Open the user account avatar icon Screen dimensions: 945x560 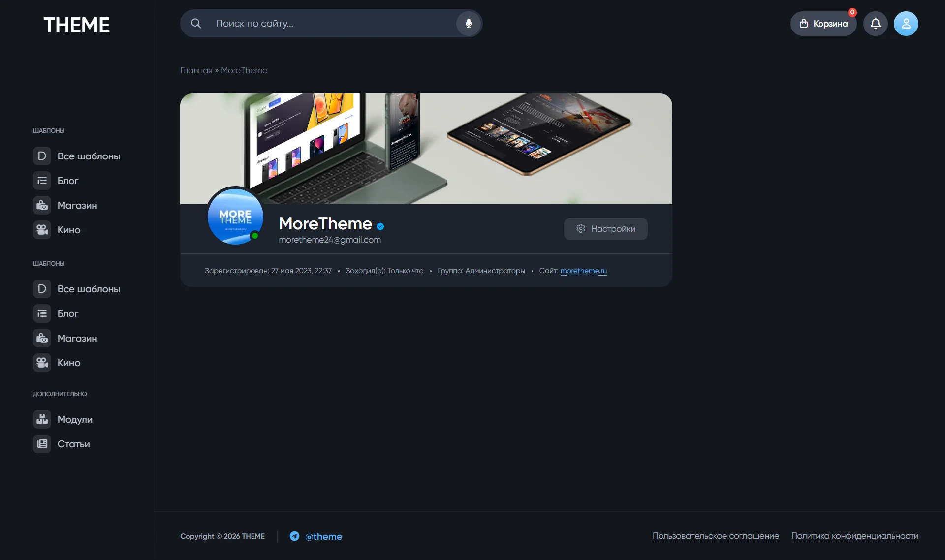(x=906, y=24)
